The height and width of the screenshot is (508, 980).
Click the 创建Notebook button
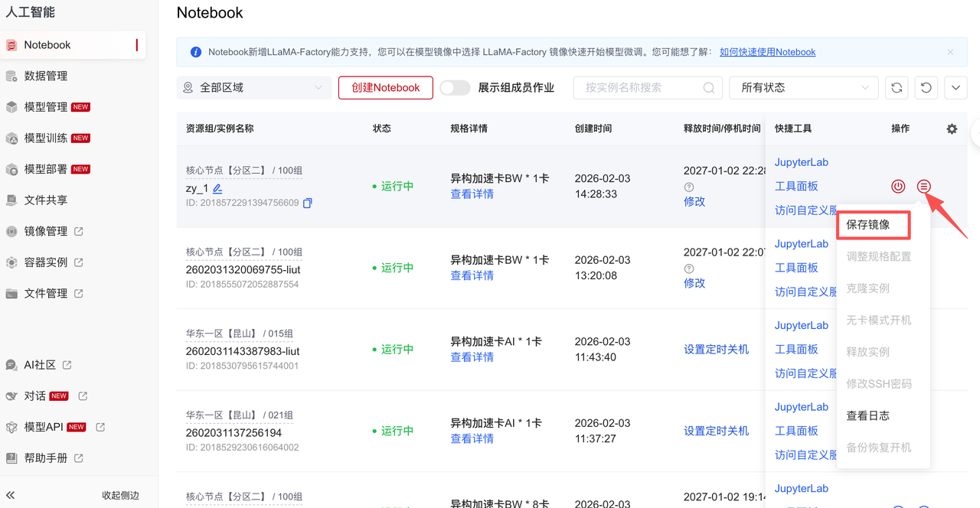pyautogui.click(x=385, y=88)
